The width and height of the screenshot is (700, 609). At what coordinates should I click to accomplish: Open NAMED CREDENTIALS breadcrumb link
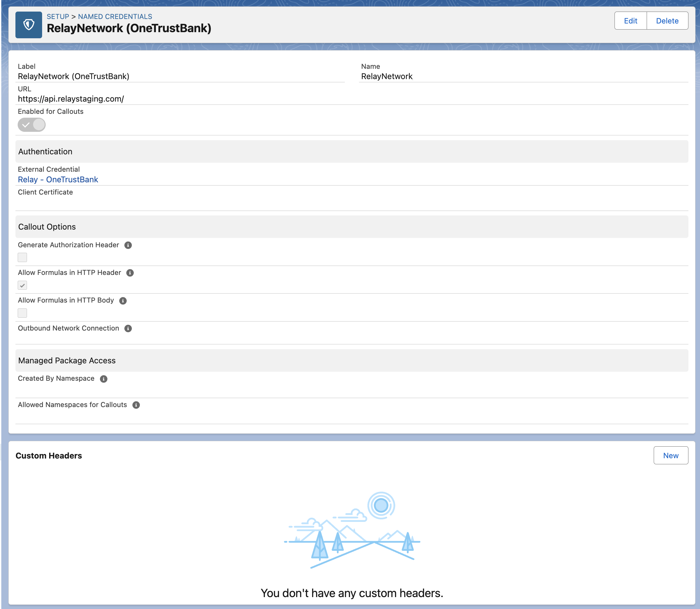tap(115, 17)
